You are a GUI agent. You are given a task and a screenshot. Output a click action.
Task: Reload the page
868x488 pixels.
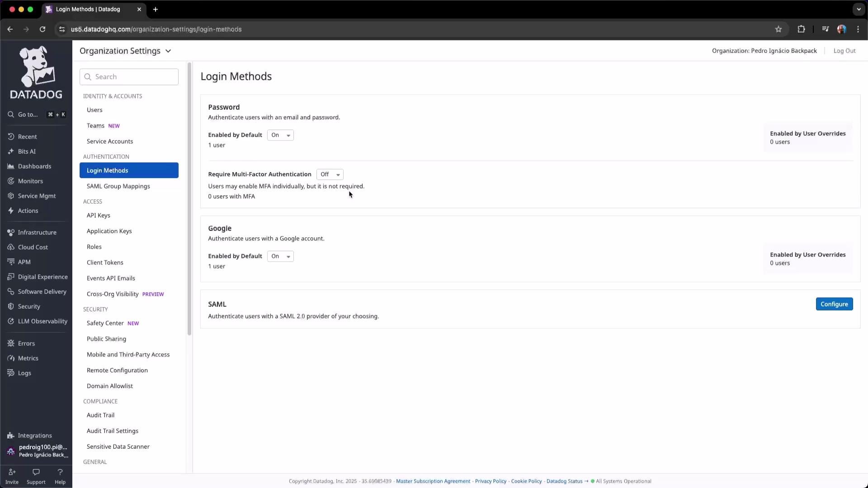42,29
